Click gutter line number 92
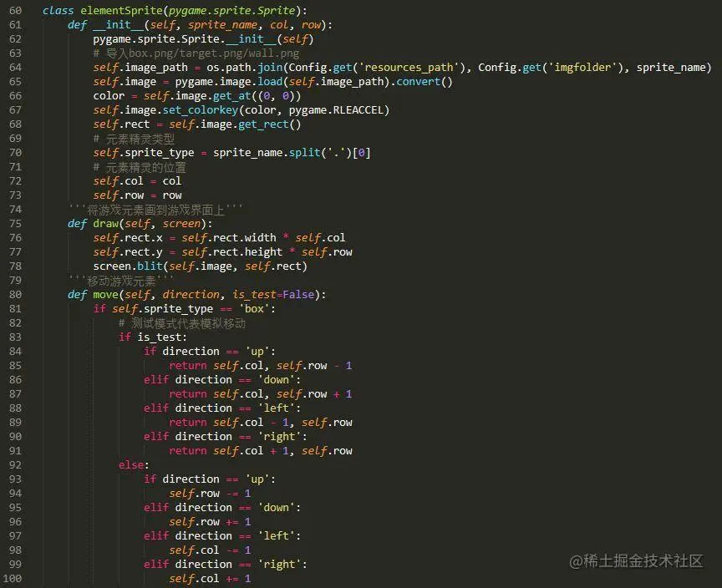 tap(15, 465)
